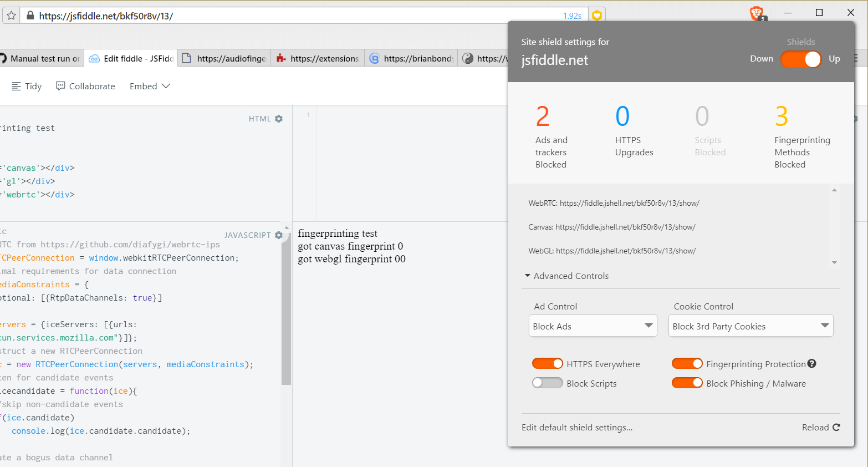The width and height of the screenshot is (868, 467).
Task: Click Ads and trackers Blocked counter
Action: [552, 136]
